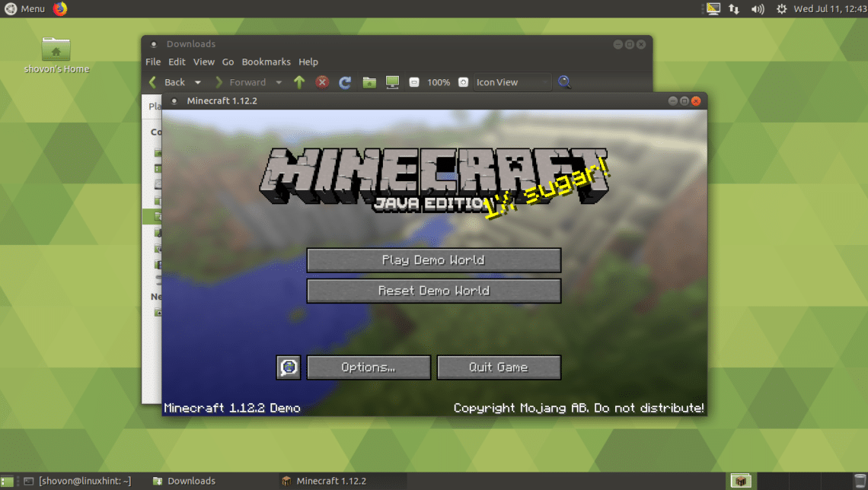Open Computer location toolbar icon
This screenshot has width=868, height=490.
pyautogui.click(x=392, y=82)
